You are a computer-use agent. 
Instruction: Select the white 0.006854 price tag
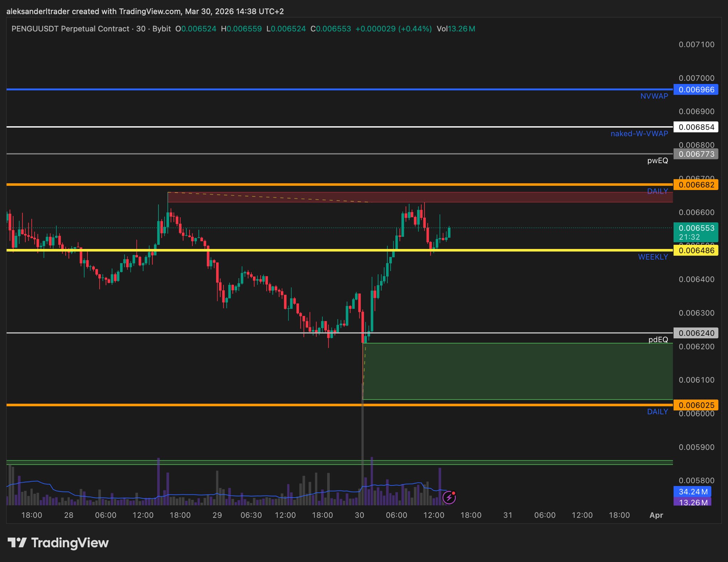click(x=696, y=127)
